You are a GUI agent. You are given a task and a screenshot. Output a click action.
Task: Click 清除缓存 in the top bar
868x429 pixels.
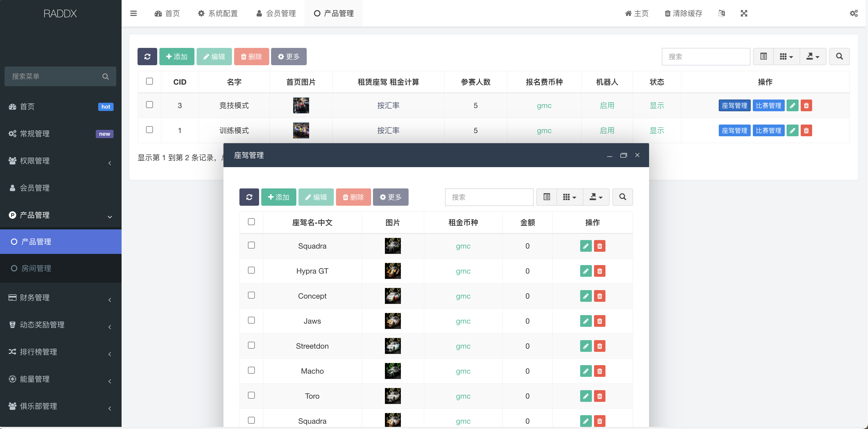(x=683, y=14)
